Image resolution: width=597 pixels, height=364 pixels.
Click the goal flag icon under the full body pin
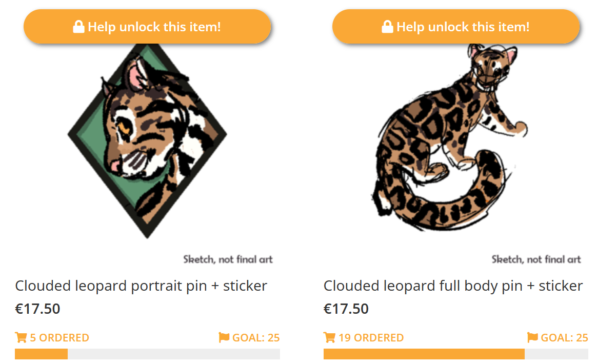pyautogui.click(x=532, y=337)
